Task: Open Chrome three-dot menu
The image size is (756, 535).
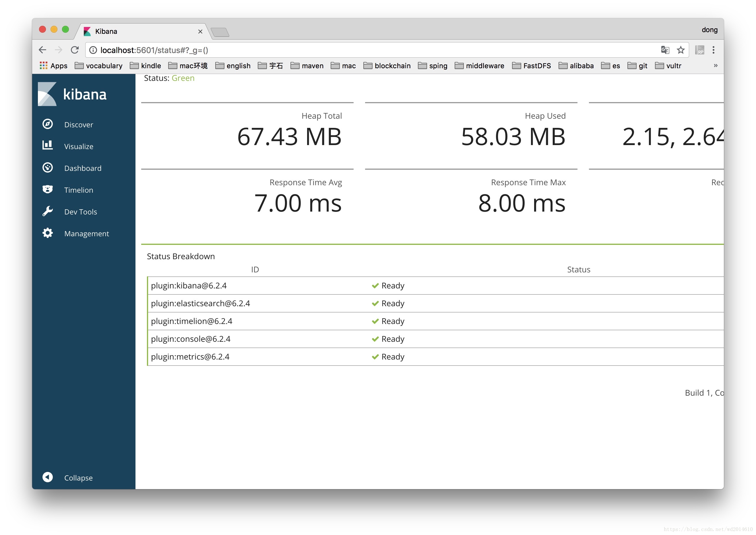Action: click(713, 50)
